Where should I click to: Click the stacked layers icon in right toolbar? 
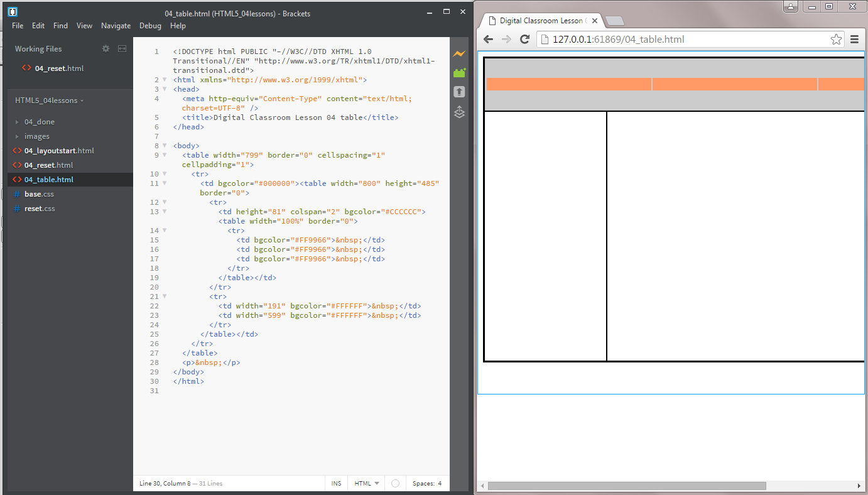459,112
